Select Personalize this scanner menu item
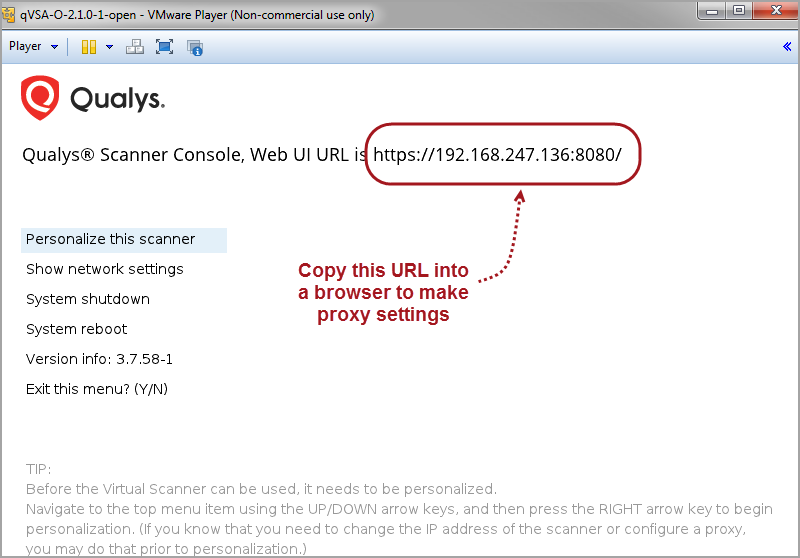The image size is (800, 558). pyautogui.click(x=124, y=240)
